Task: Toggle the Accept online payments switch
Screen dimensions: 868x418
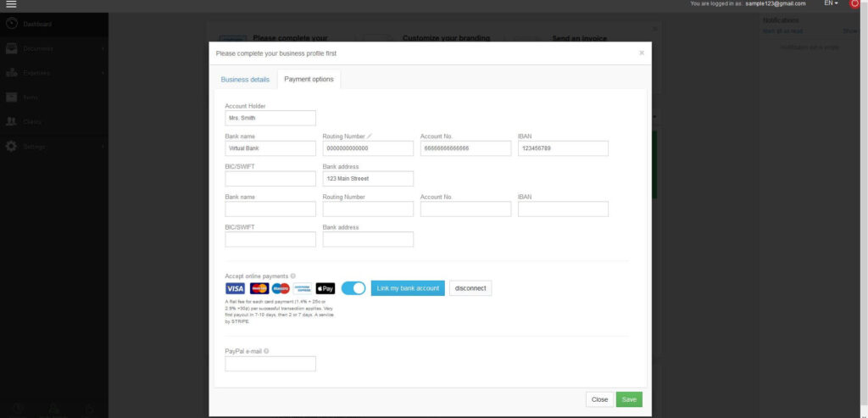Action: coord(353,288)
